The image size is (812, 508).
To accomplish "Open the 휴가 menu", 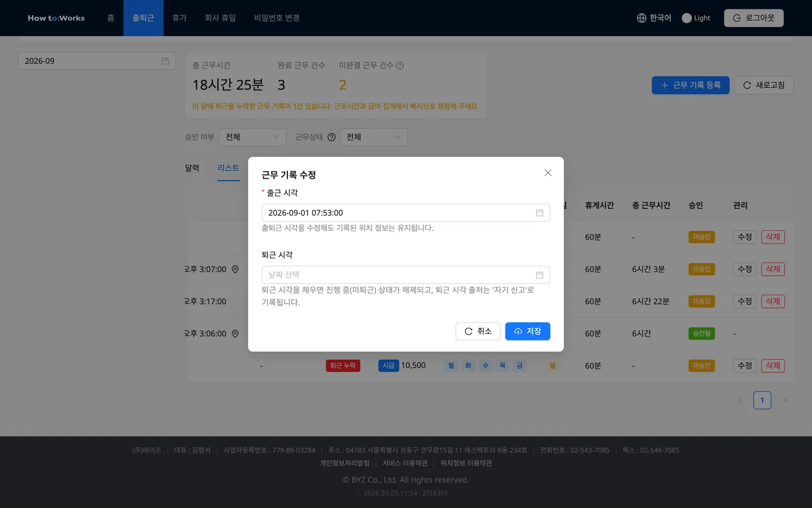I will point(180,18).
